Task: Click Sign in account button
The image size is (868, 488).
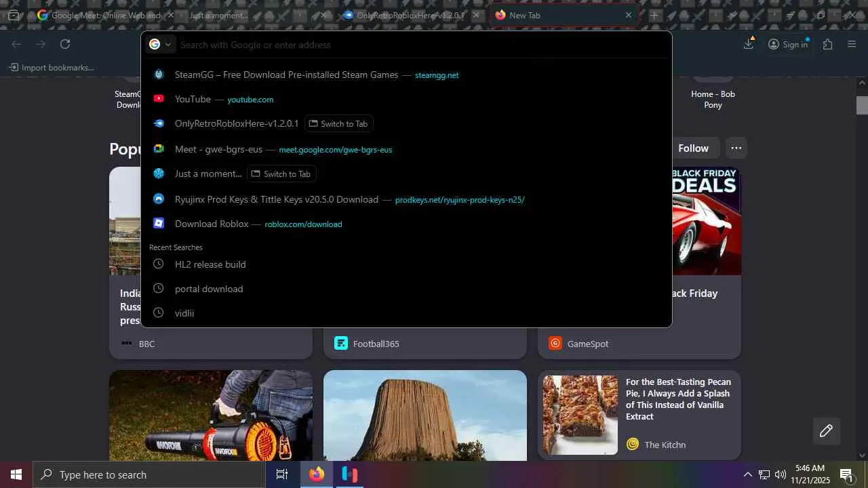Action: coord(788,44)
